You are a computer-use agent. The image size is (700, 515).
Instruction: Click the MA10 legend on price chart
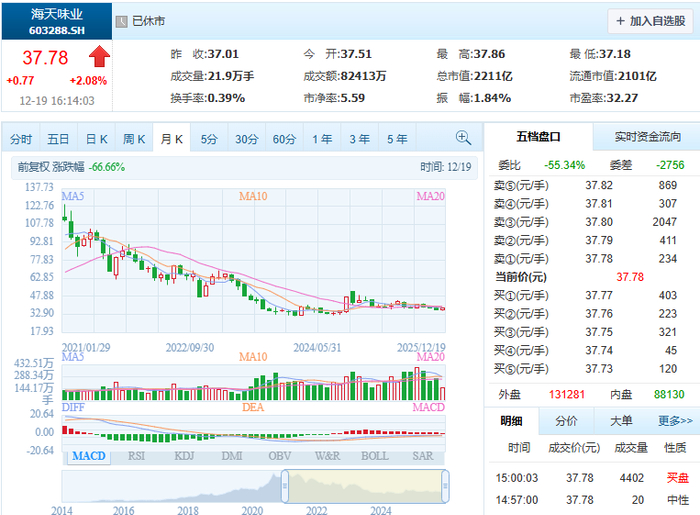point(253,196)
